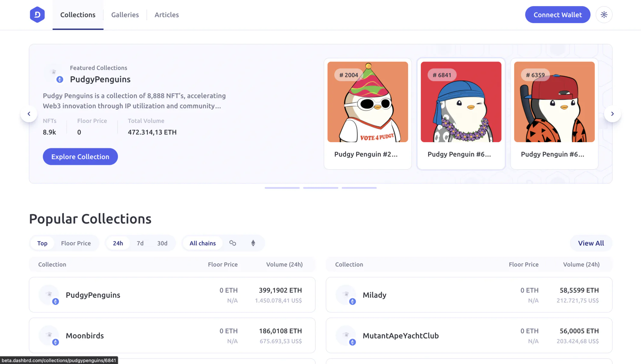Screen dimensions: 641x364
Task: Click '212.721,75 US$' value
Action: pyautogui.click(x=578, y=301)
